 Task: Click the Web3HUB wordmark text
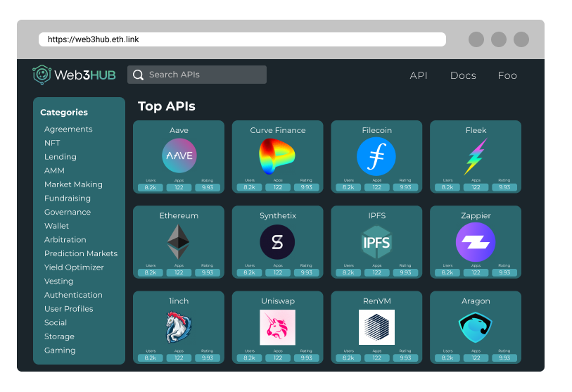(85, 75)
